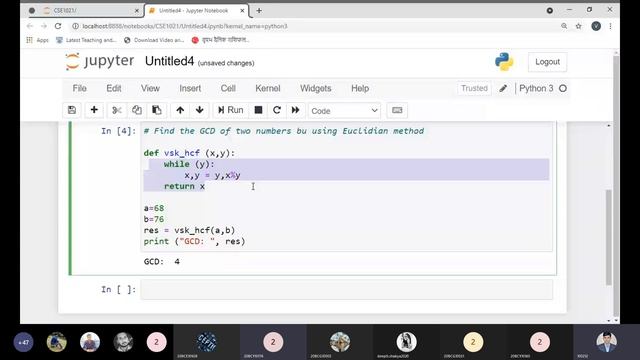
Task: Click the comment line about Euclidian method
Action: click(x=284, y=131)
